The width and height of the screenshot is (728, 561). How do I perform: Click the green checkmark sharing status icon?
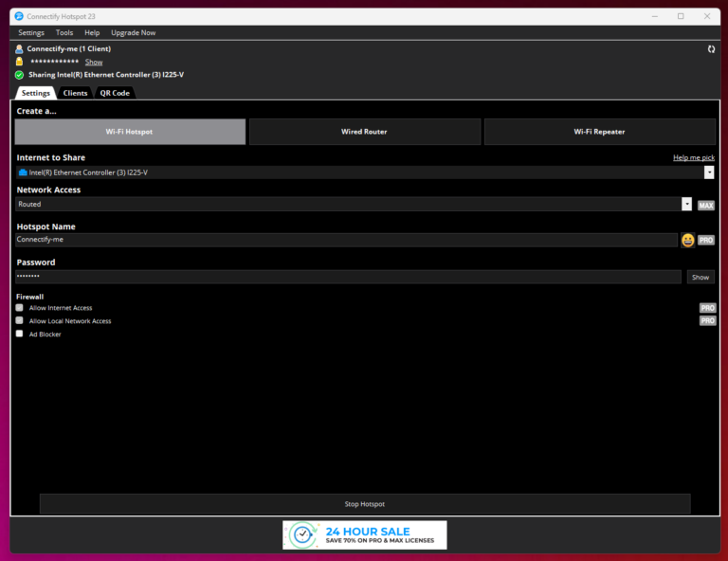pos(19,75)
